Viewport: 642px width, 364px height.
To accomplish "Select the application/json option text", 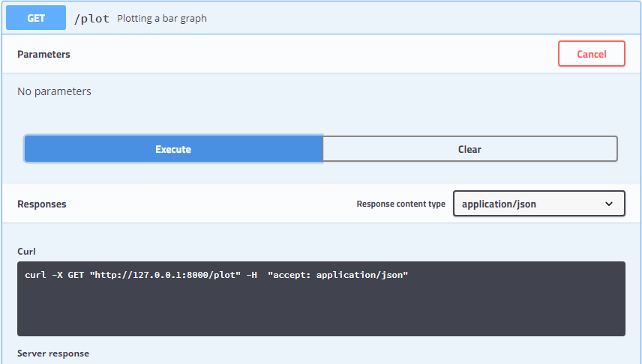I will (x=499, y=204).
